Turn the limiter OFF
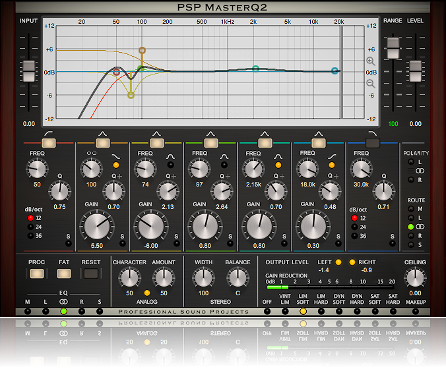The height and width of the screenshot is (368, 446). [x=267, y=311]
